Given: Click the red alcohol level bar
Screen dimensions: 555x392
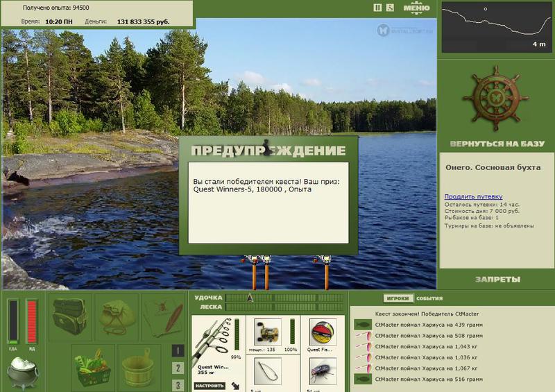Looking at the screenshot, I should [x=31, y=322].
